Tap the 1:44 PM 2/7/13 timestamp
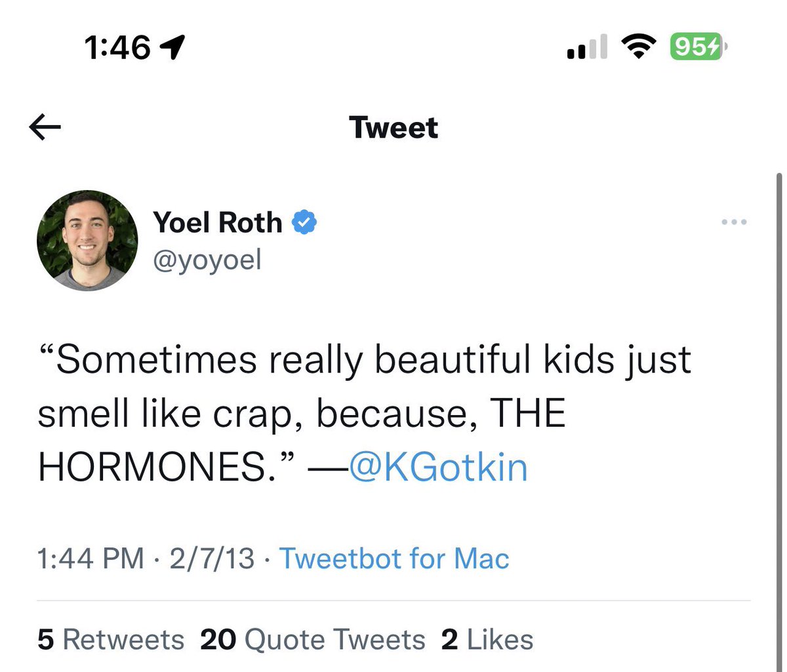This screenshot has width=787, height=672. point(146,559)
